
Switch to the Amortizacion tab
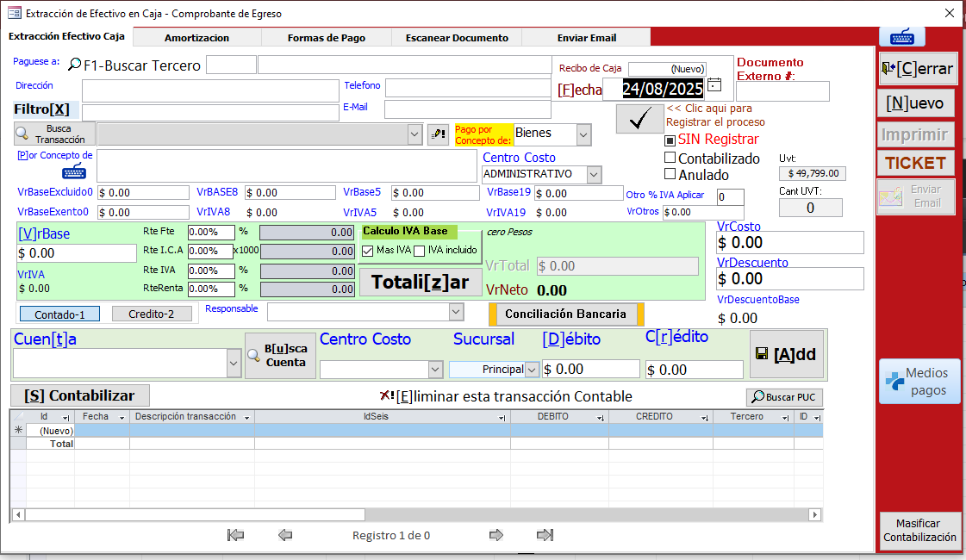tap(196, 38)
